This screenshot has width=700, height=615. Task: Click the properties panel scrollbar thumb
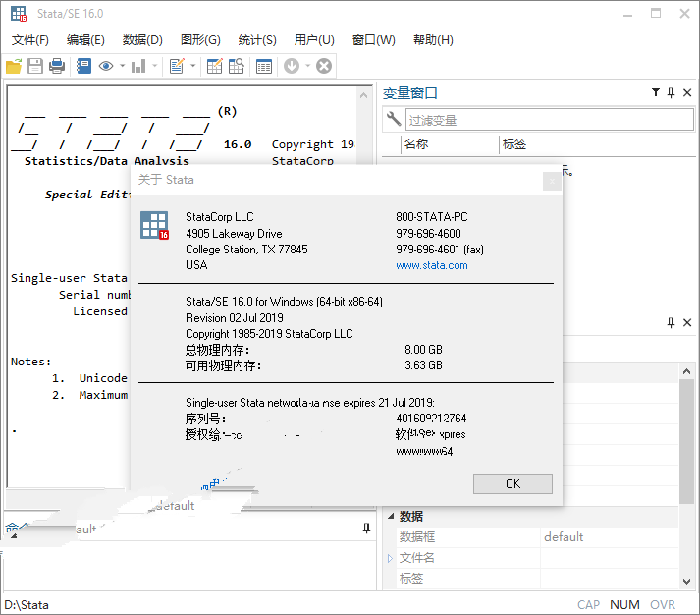(686, 441)
